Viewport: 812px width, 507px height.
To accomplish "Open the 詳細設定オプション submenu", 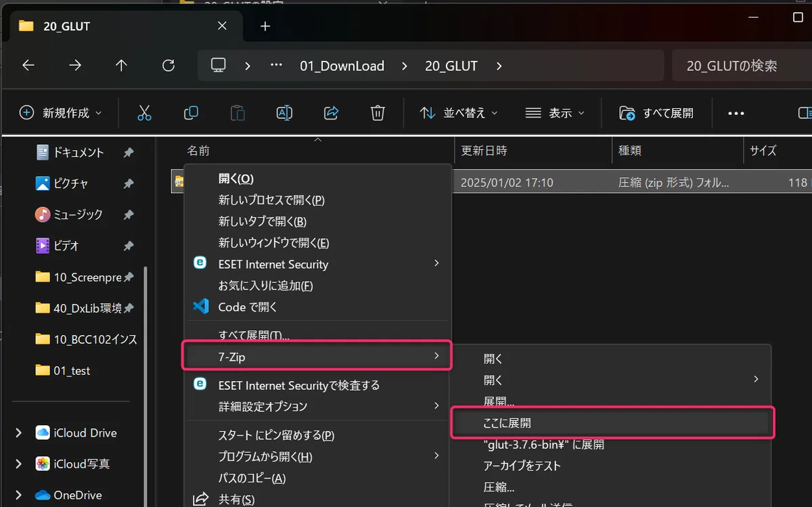I will click(318, 406).
